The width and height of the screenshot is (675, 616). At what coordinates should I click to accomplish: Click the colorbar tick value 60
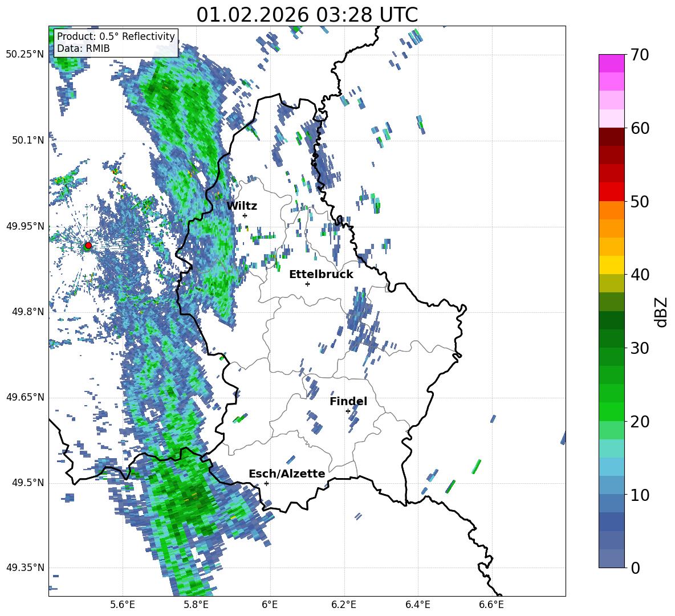(x=639, y=128)
